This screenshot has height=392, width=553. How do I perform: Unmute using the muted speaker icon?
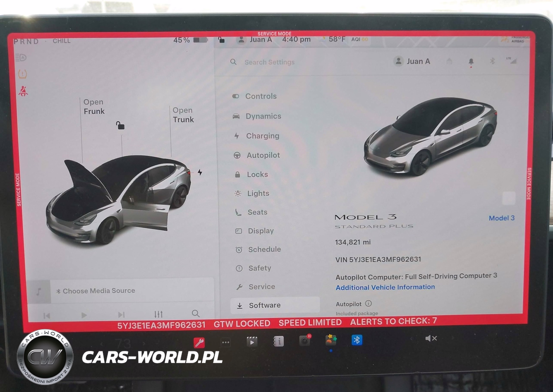click(x=431, y=338)
